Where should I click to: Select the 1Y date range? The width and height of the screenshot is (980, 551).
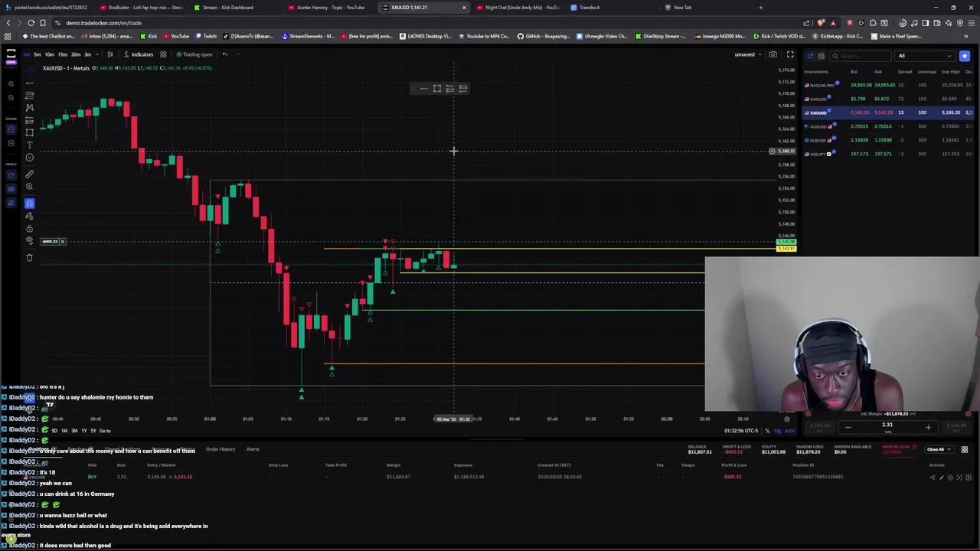pyautogui.click(x=84, y=431)
